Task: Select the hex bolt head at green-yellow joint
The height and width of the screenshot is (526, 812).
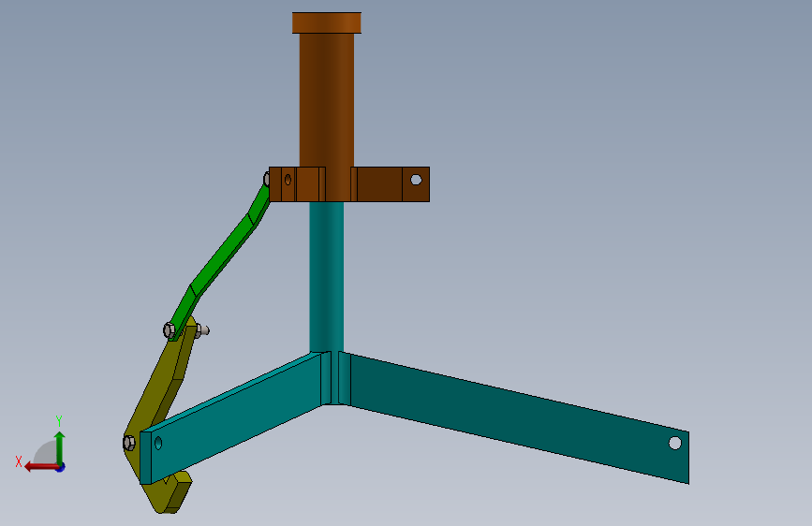Action: point(170,330)
